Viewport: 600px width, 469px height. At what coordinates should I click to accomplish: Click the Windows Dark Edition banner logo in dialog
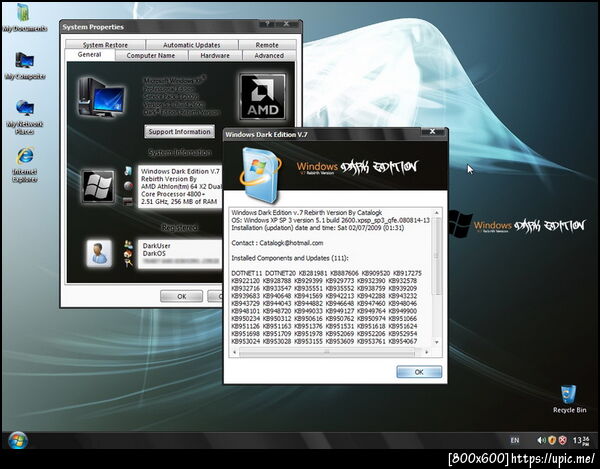tap(357, 167)
